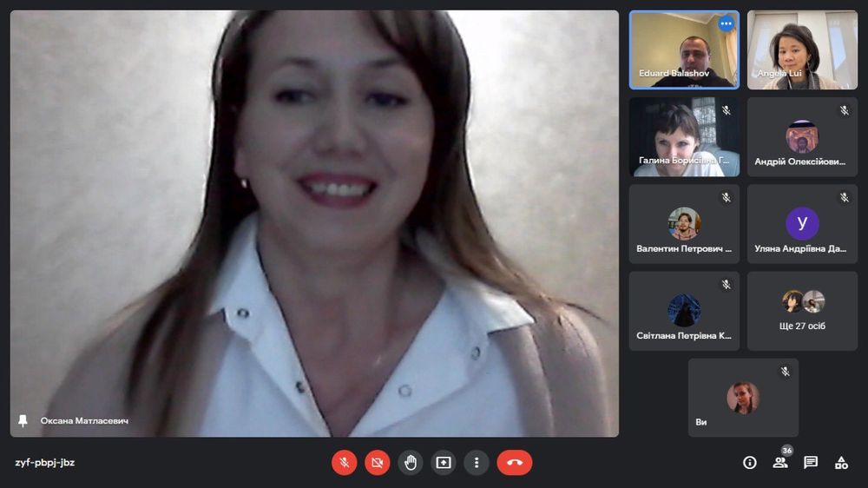The height and width of the screenshot is (488, 868).
Task: Select Валентин Петрович's participant tile
Action: click(x=684, y=224)
